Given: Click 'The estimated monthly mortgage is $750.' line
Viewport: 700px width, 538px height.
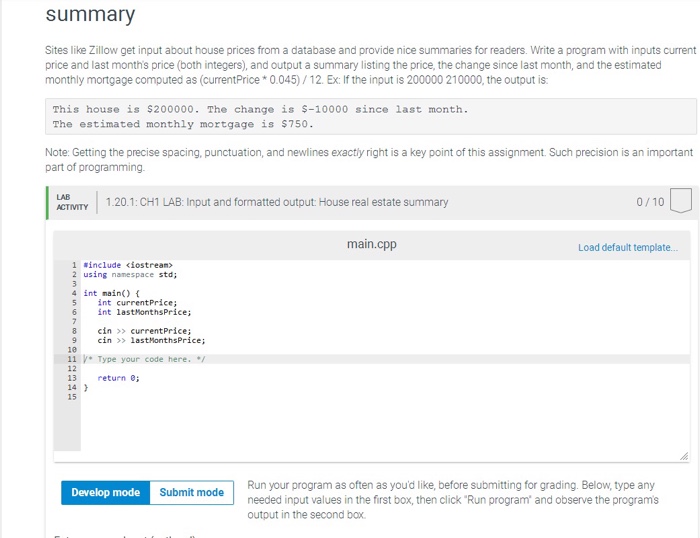Looking at the screenshot, I should 183,124.
